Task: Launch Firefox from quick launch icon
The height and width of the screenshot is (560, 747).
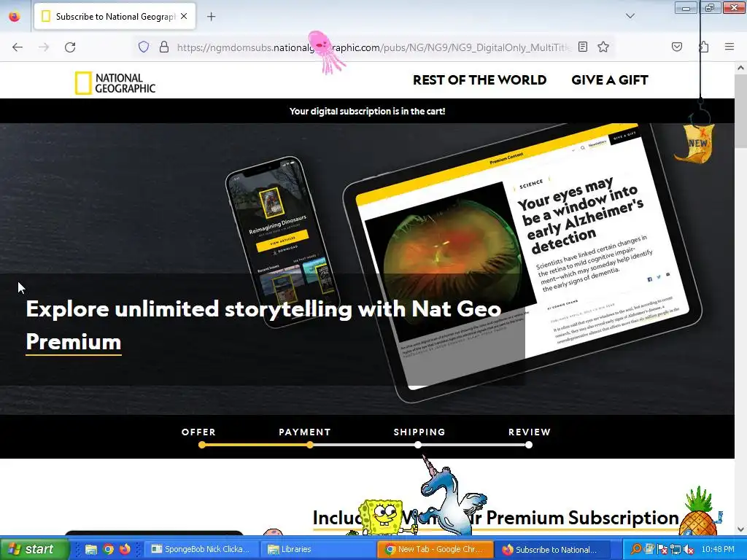Action: pos(125,549)
